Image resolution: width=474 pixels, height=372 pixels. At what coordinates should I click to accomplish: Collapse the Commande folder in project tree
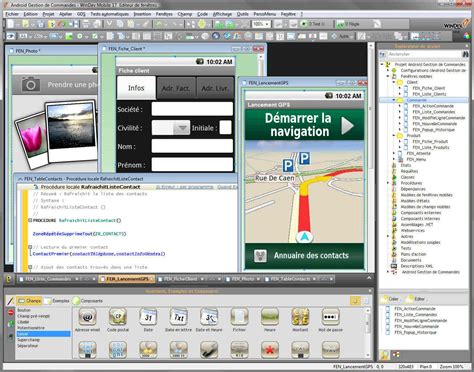[x=394, y=100]
